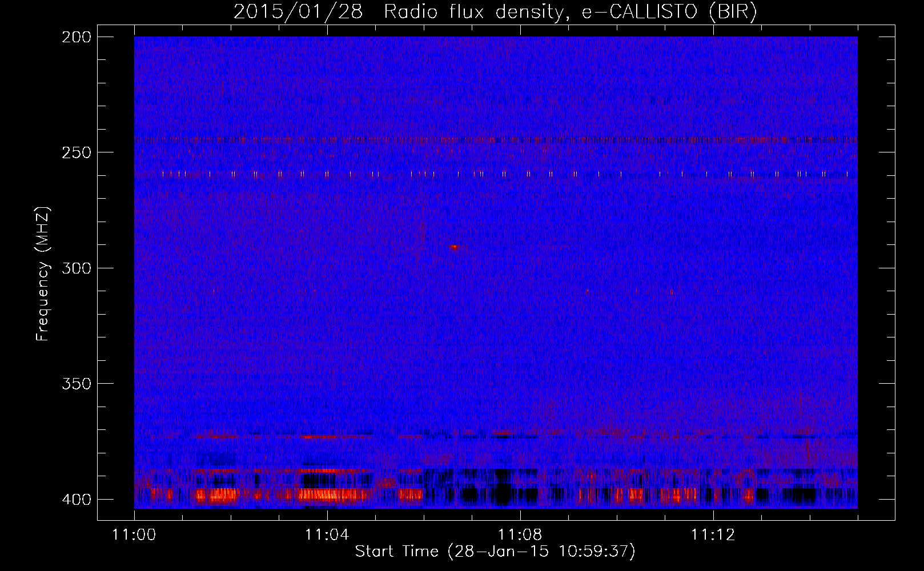Click the "11:08" time tick label
The height and width of the screenshot is (571, 924).
click(520, 534)
